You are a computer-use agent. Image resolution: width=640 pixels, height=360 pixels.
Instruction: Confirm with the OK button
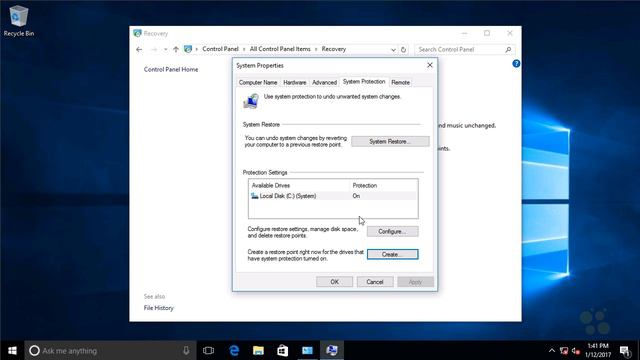(334, 282)
